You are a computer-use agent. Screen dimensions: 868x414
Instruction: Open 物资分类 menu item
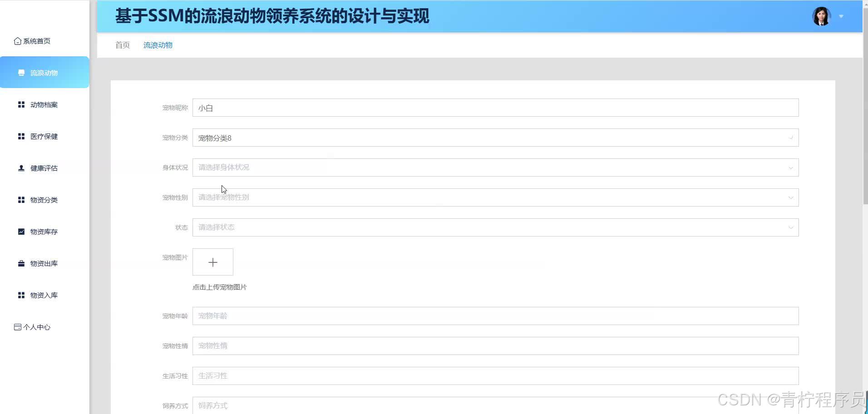[x=44, y=200]
